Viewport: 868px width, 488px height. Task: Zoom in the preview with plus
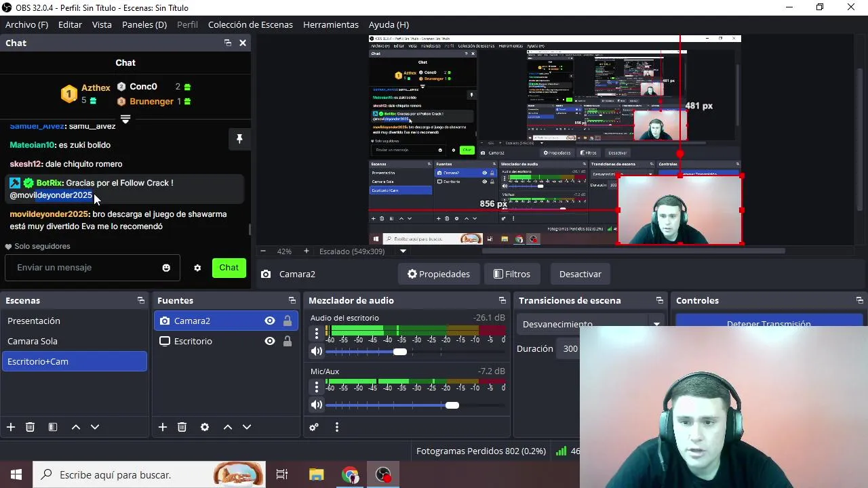click(x=306, y=251)
